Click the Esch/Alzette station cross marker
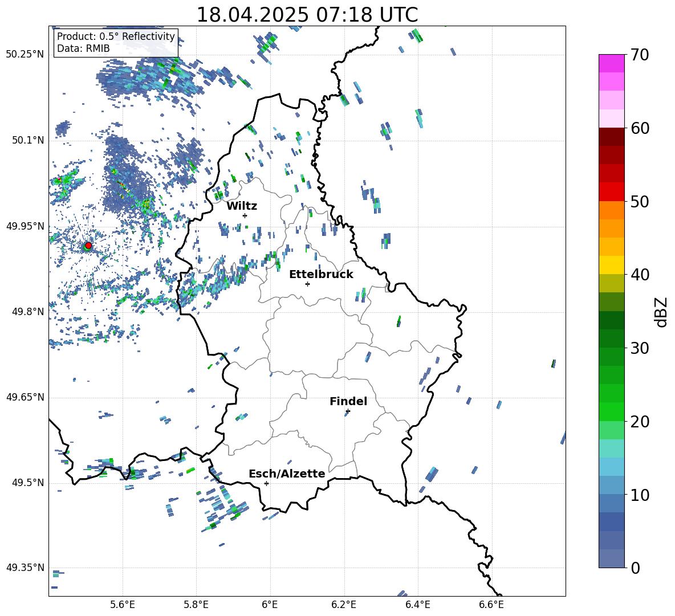This screenshot has height=616, width=675. click(x=266, y=483)
